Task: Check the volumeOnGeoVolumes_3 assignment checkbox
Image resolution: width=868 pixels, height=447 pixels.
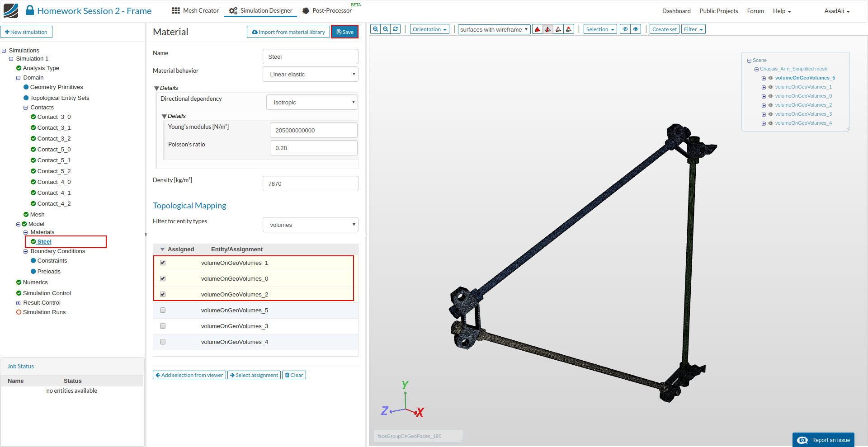Action: 163,326
